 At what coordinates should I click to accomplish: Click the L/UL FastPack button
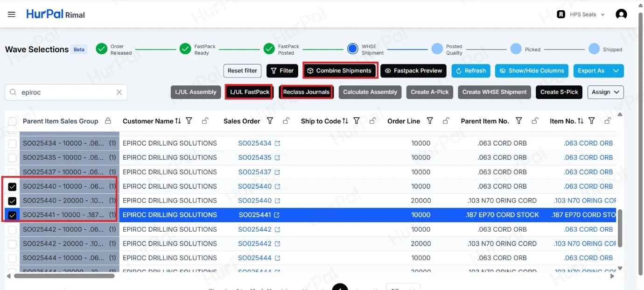250,92
